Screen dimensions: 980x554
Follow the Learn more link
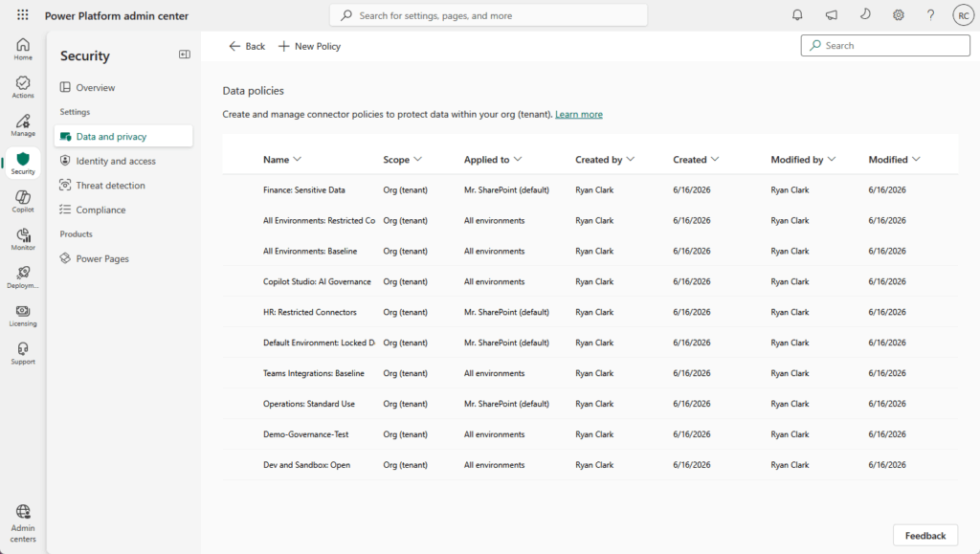579,114
